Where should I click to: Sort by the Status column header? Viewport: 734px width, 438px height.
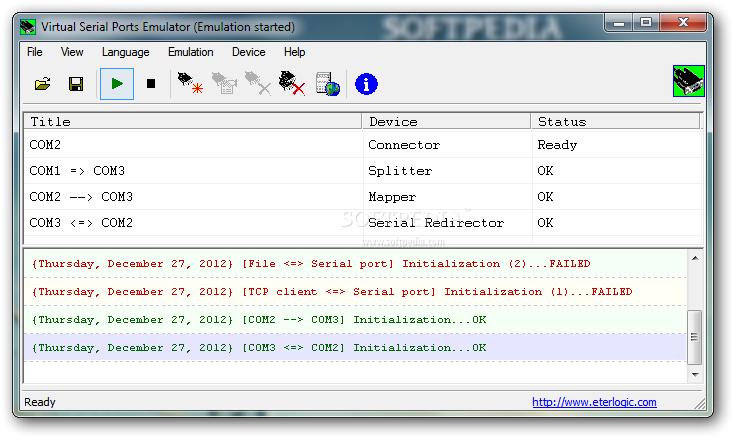616,122
